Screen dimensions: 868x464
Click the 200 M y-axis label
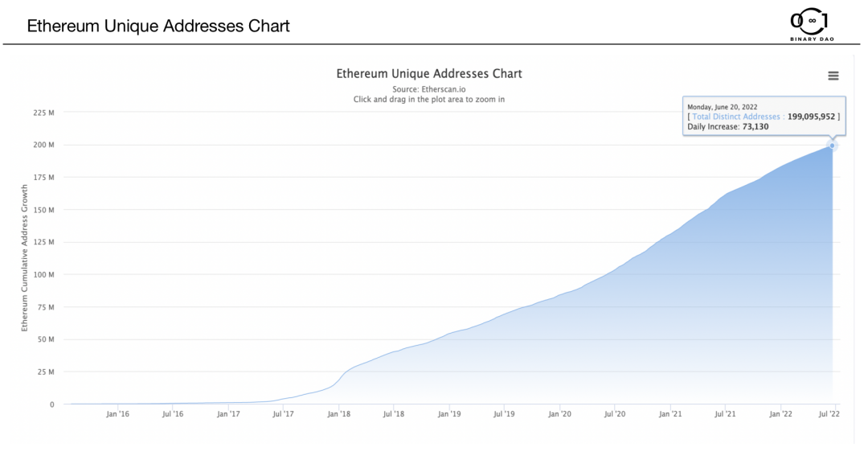[43, 145]
